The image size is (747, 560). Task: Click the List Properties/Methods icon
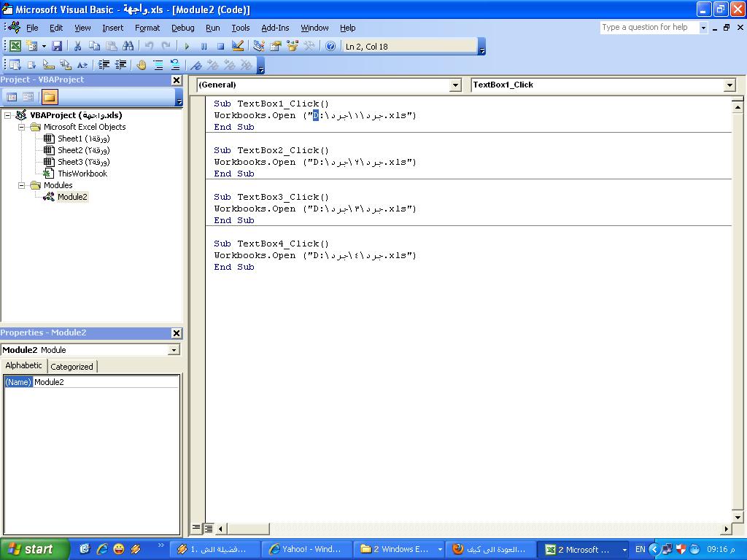15,65
